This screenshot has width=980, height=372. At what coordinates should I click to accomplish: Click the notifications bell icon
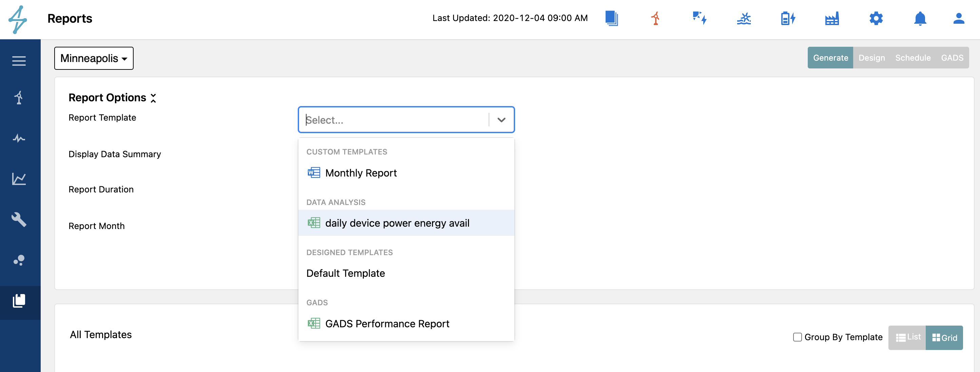click(920, 18)
